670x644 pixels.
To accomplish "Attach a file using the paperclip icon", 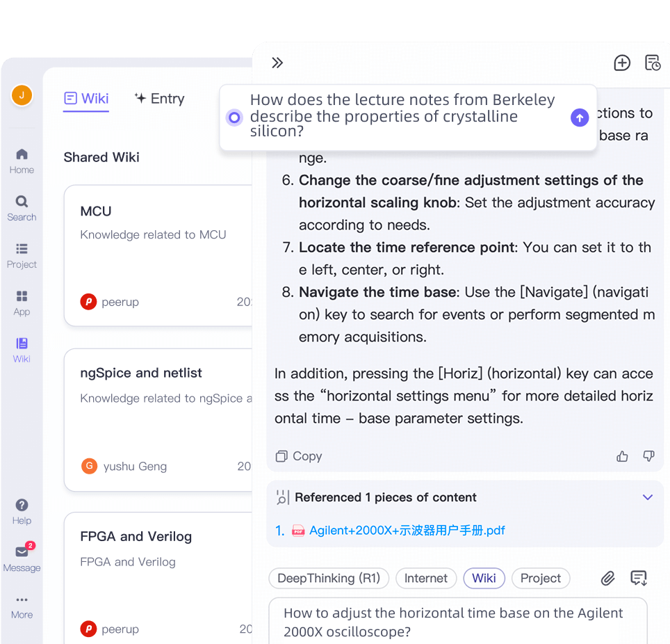I will coord(607,578).
